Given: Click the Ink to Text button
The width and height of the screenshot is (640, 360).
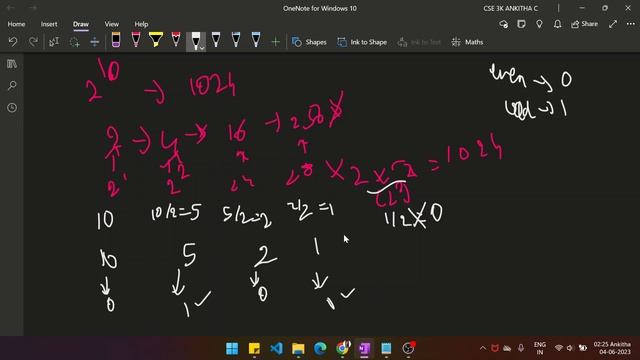Looking at the screenshot, I should click(x=419, y=42).
